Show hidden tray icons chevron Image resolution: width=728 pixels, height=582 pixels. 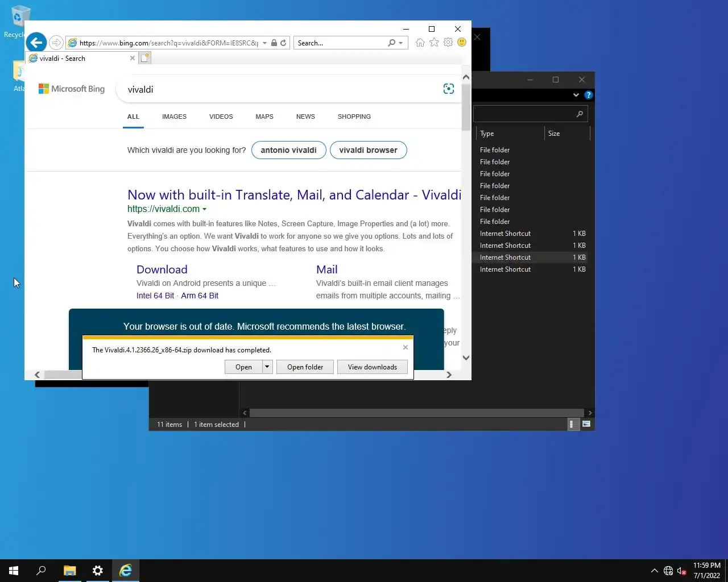coord(654,571)
